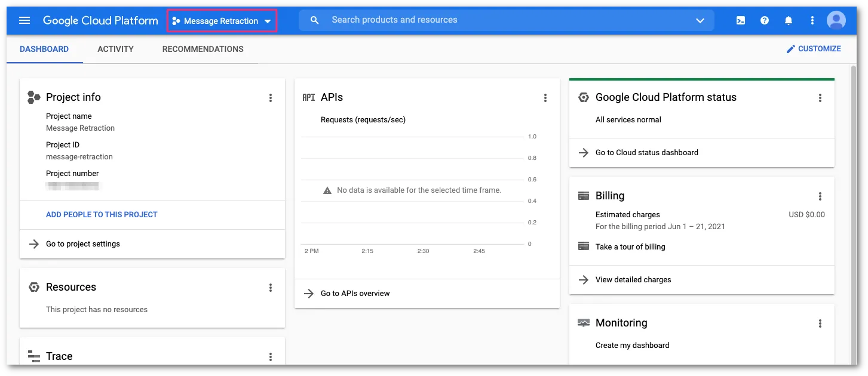Screen dimensions: 868x376
Task: Go to the Cloud status dashboard
Action: [646, 152]
